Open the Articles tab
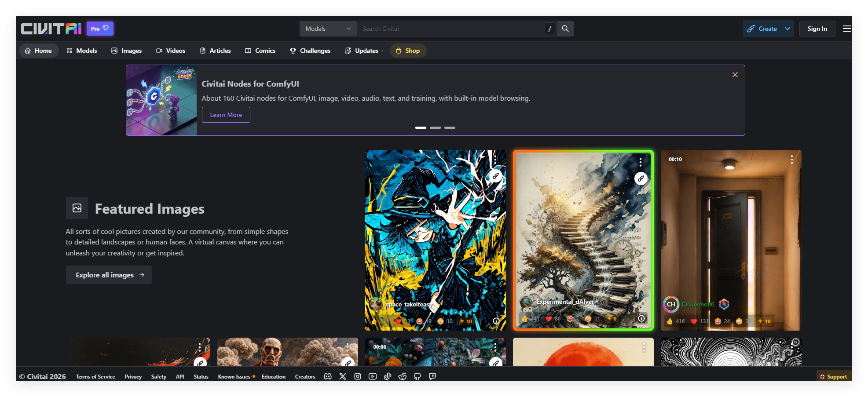This screenshot has width=868, height=397. [216, 51]
